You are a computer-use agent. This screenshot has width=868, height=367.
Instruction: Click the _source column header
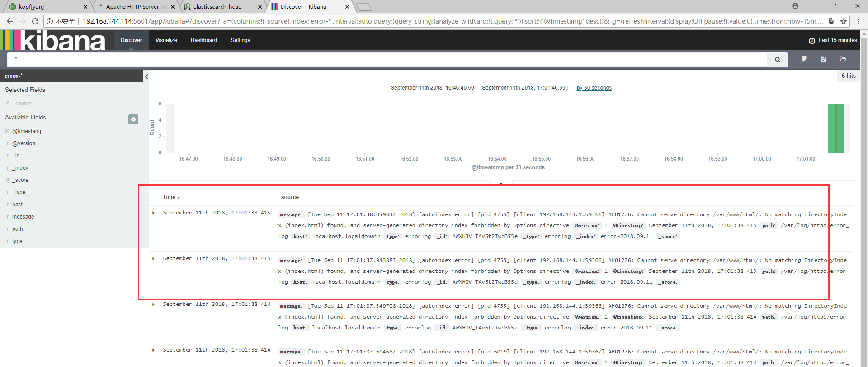coord(288,197)
